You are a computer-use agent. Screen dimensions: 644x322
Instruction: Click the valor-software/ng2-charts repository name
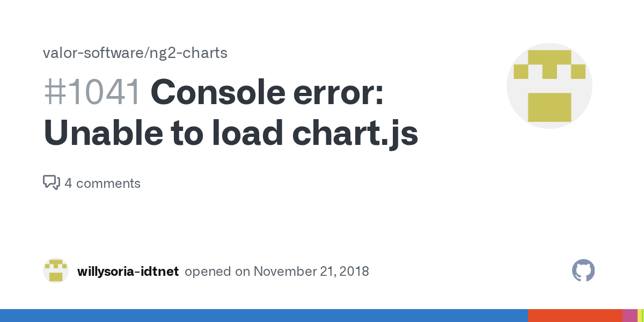tap(135, 53)
